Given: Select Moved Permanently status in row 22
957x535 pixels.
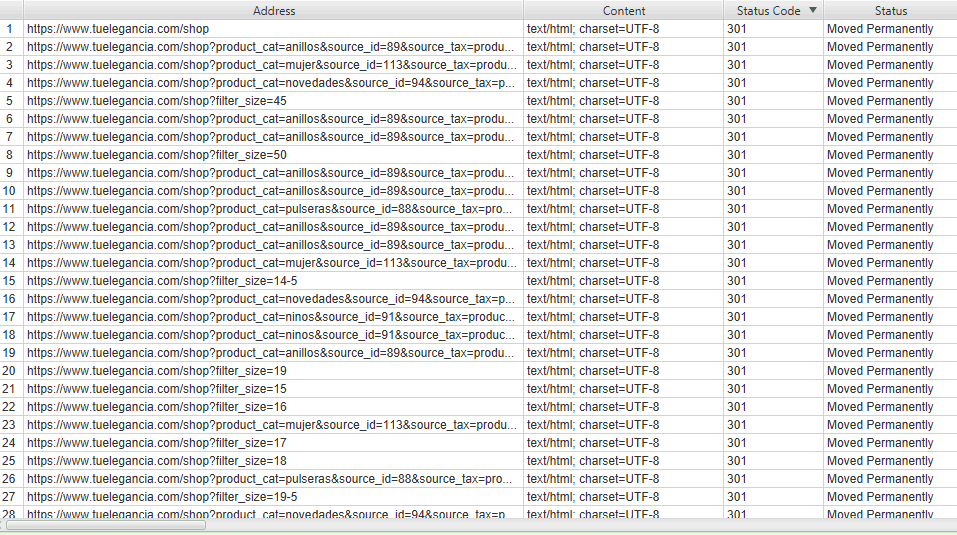Looking at the screenshot, I should pyautogui.click(x=880, y=407).
